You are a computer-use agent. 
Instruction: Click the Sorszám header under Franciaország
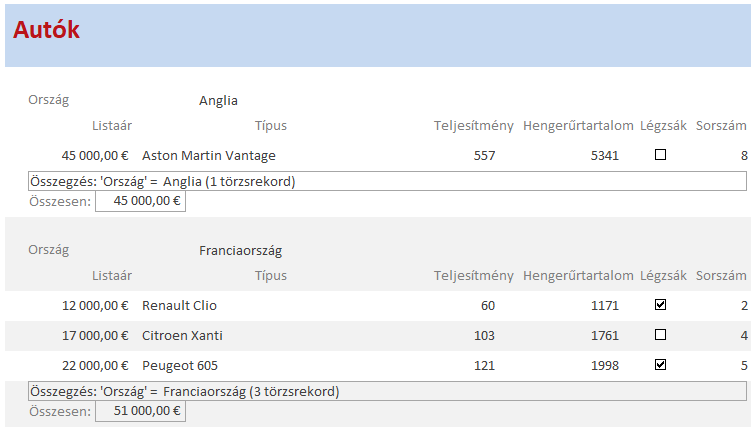pos(721,275)
